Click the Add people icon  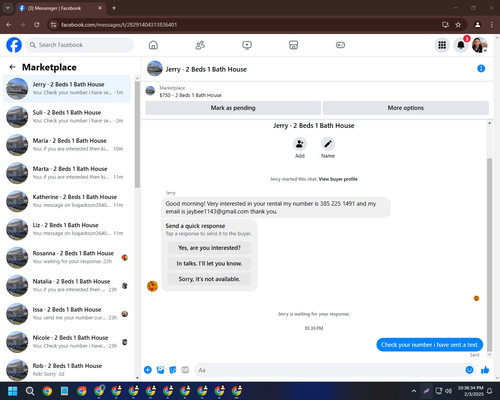pyautogui.click(x=300, y=144)
